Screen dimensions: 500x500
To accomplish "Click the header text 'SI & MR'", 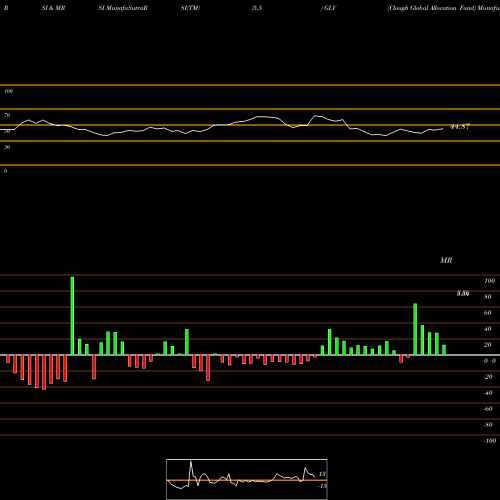I will point(53,8).
